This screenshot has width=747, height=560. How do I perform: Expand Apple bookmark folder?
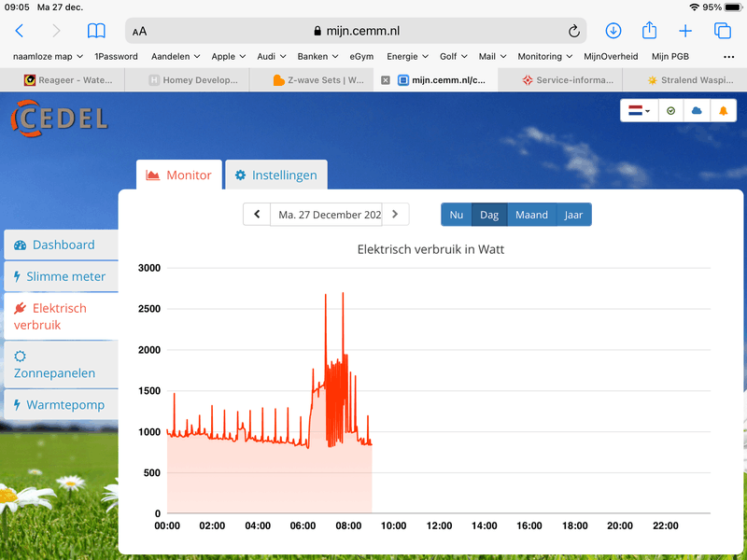tap(229, 56)
